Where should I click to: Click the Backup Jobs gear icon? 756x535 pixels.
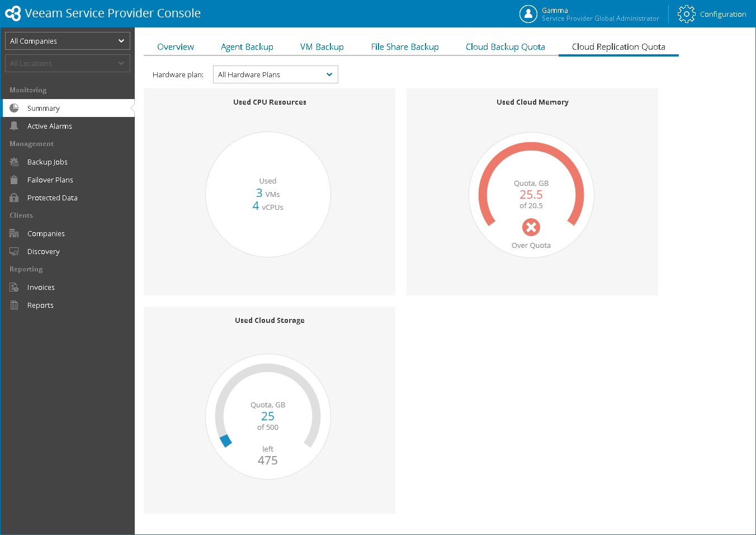(x=14, y=162)
